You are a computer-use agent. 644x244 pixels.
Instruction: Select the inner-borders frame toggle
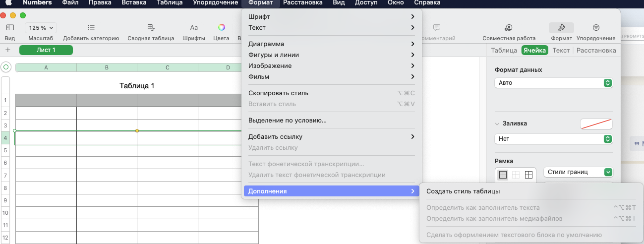(516, 175)
